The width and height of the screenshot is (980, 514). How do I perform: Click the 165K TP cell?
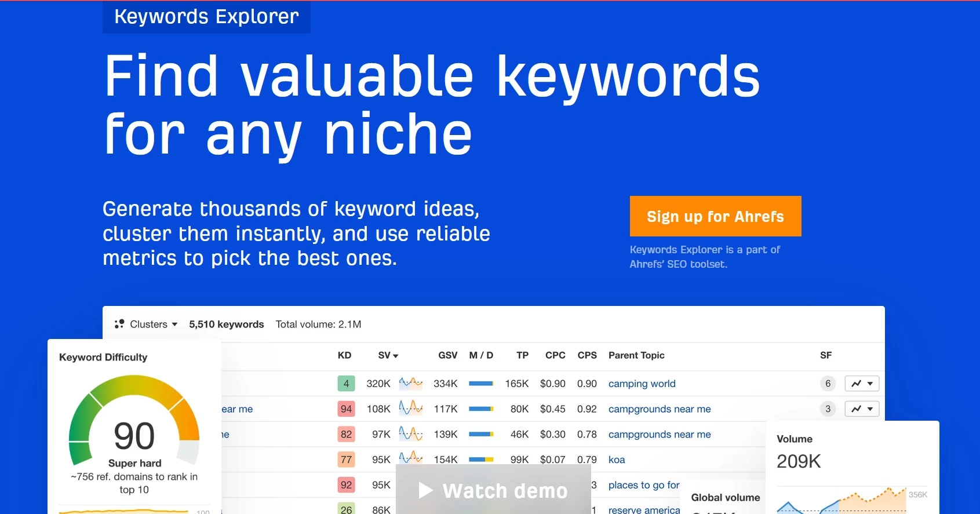pyautogui.click(x=516, y=384)
